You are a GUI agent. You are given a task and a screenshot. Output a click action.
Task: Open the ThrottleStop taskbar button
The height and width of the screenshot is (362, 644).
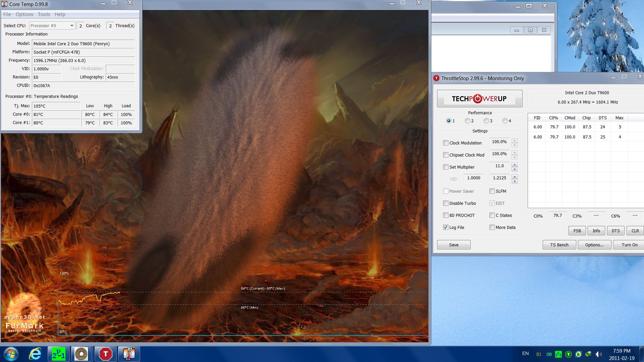point(105,354)
